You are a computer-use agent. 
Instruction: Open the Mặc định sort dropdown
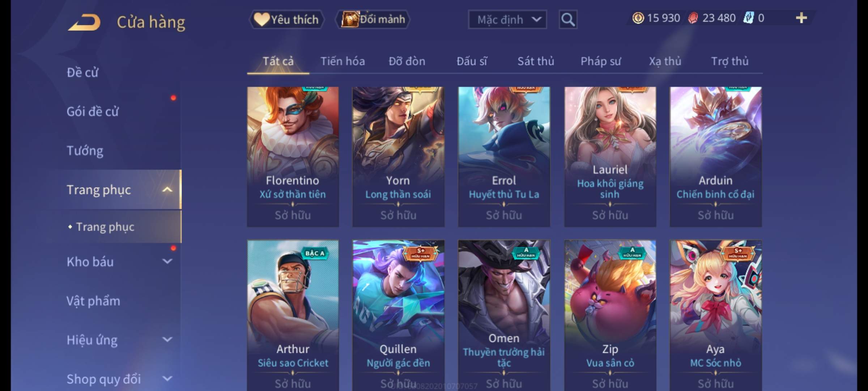point(507,20)
